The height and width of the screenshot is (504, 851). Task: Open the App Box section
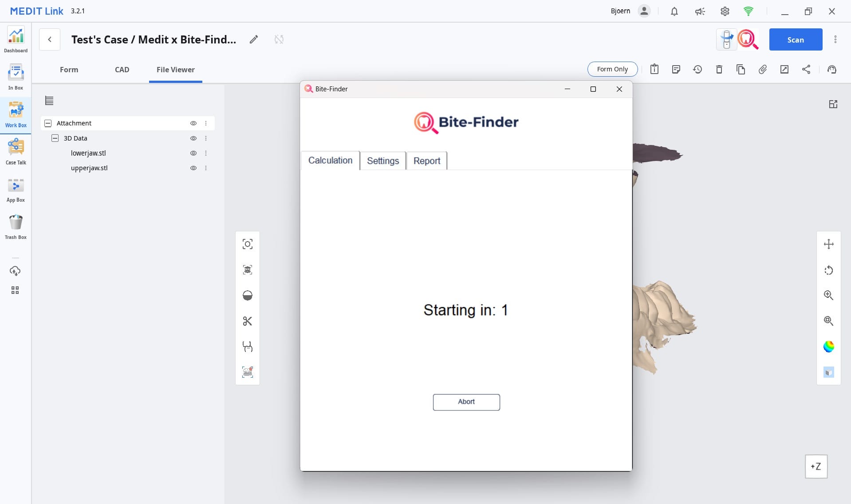(x=16, y=190)
